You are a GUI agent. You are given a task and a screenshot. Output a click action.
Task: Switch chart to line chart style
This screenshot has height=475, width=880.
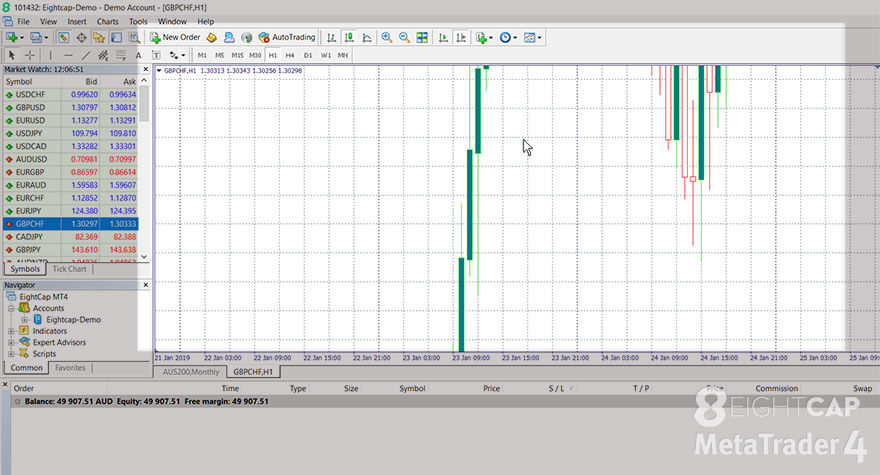tap(367, 38)
